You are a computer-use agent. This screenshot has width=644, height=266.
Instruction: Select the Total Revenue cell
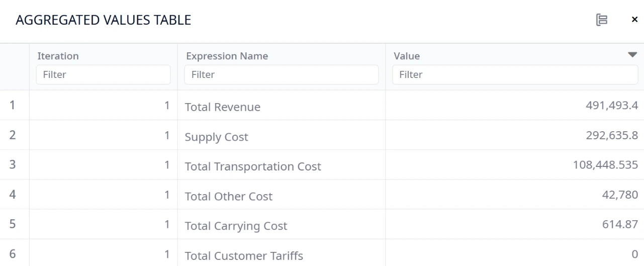[x=223, y=107]
